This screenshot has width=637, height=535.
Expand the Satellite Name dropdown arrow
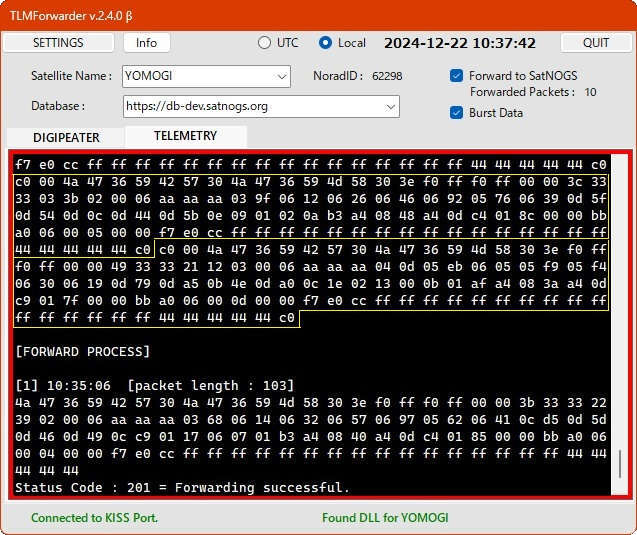[x=281, y=76]
